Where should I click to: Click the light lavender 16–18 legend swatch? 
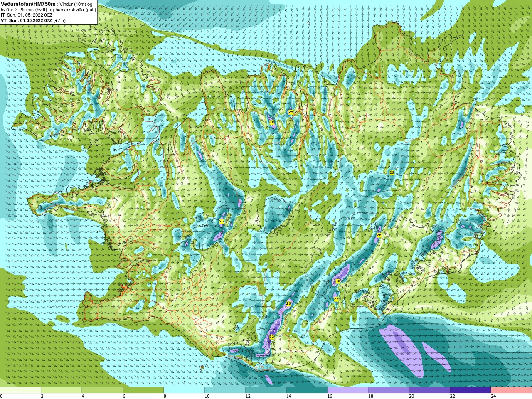(348, 390)
